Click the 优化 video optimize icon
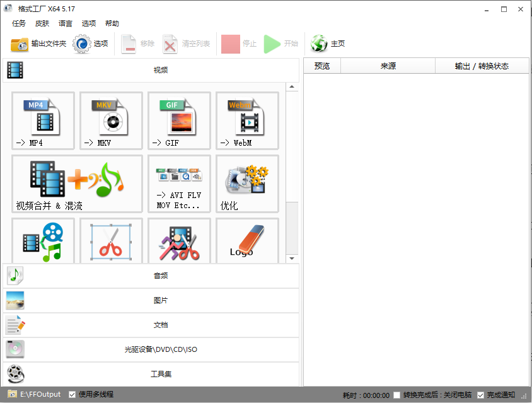 pyautogui.click(x=247, y=184)
